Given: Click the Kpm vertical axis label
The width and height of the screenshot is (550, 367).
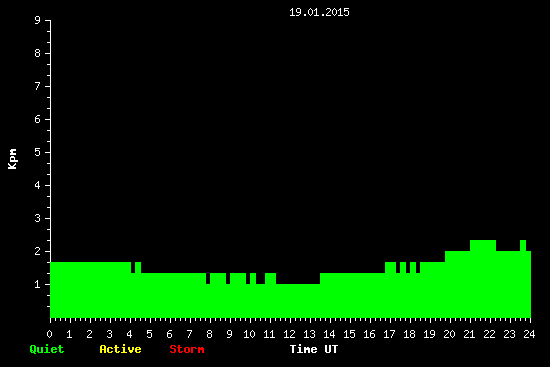Looking at the screenshot, I should pyautogui.click(x=13, y=159).
